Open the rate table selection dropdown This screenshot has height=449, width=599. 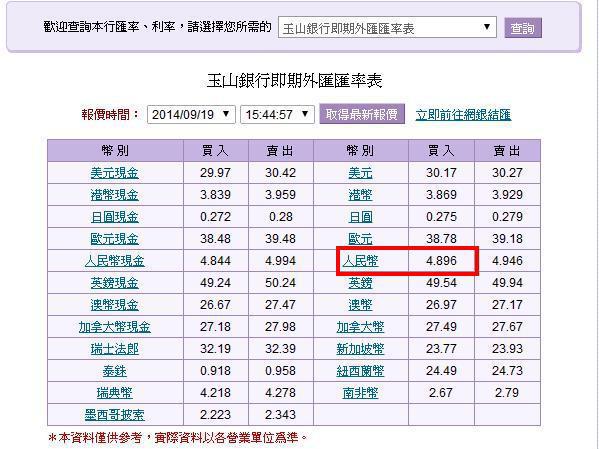[387, 28]
